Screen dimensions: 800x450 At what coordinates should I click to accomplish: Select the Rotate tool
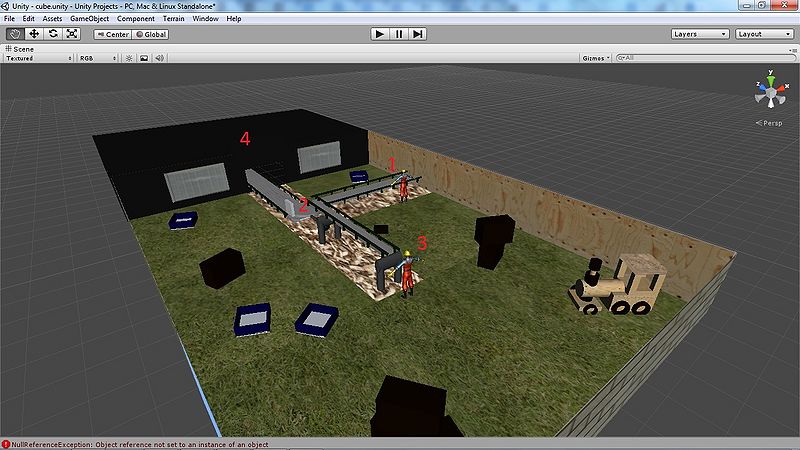[x=52, y=33]
